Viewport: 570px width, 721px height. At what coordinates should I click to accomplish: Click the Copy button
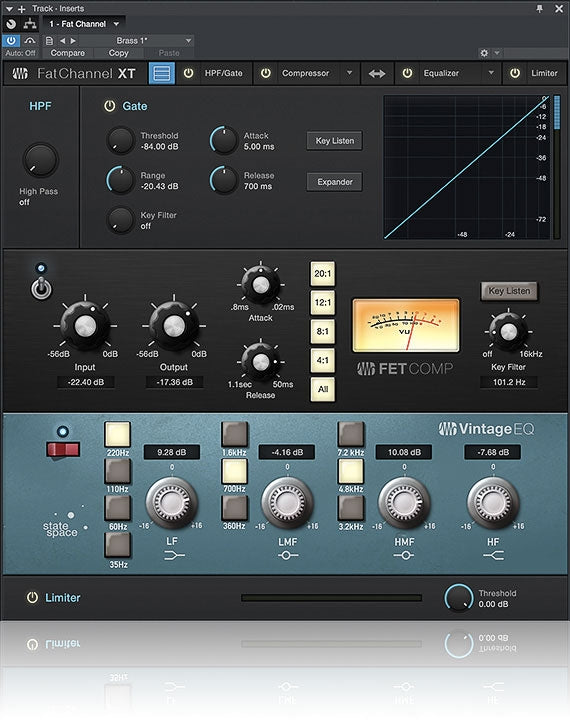pyautogui.click(x=119, y=53)
